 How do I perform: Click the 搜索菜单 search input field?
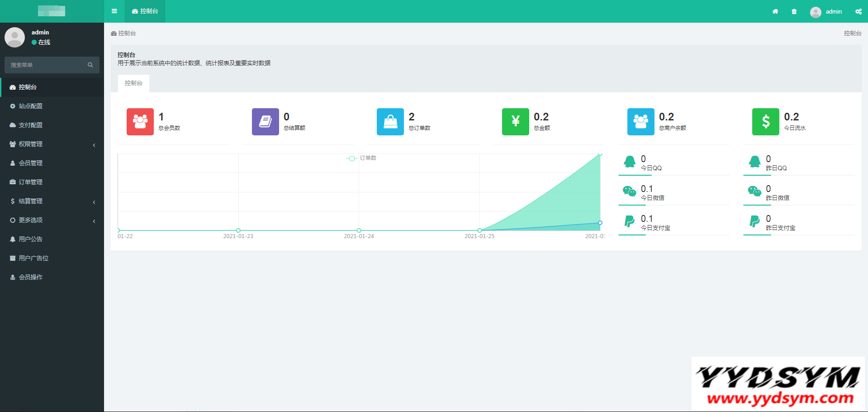(x=45, y=65)
